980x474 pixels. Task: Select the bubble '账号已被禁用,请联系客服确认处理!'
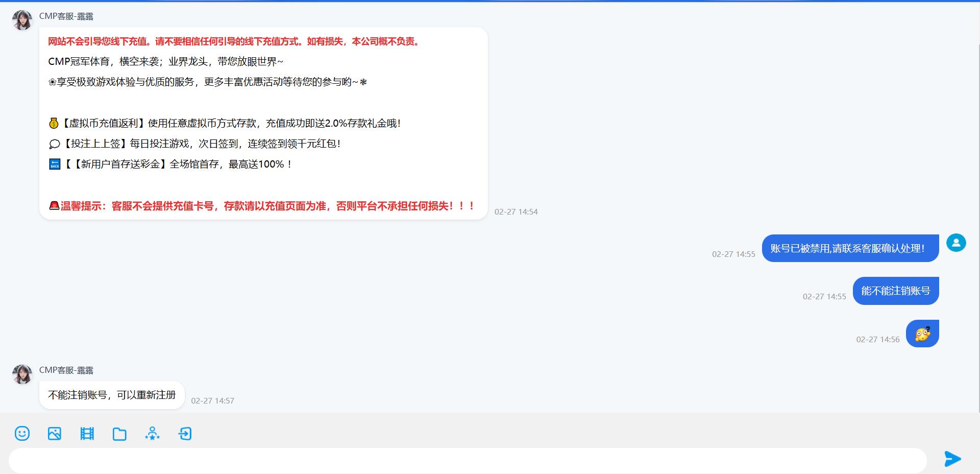[850, 248]
